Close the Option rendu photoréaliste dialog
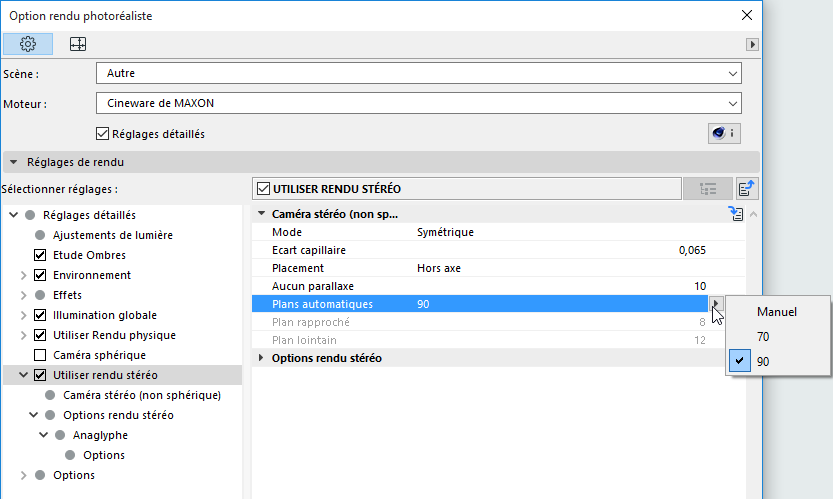 tap(746, 15)
